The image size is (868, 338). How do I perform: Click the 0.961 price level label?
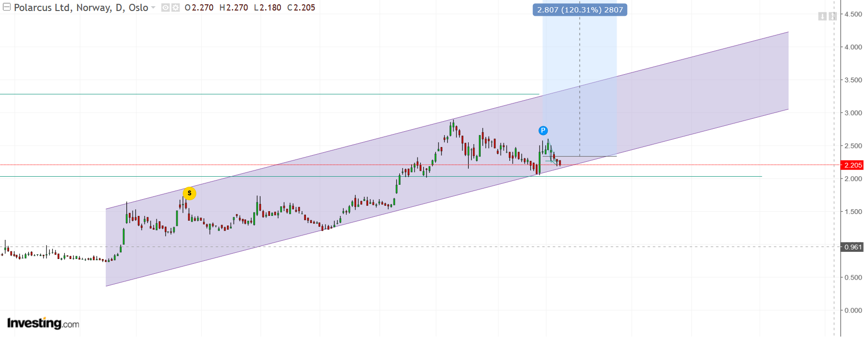click(x=853, y=247)
